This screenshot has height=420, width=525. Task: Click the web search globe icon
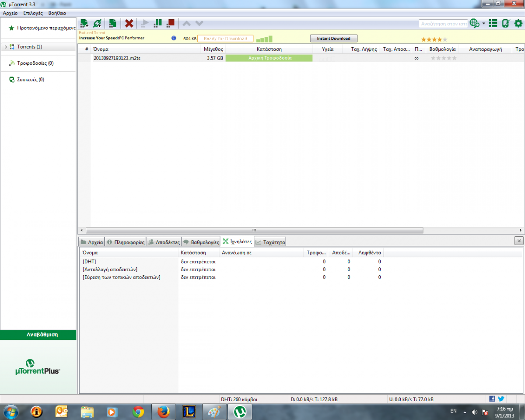(474, 23)
